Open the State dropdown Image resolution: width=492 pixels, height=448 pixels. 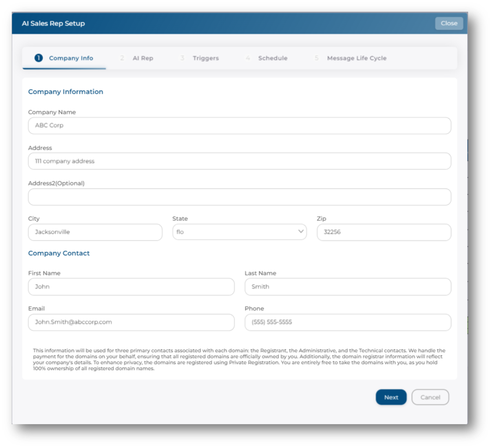(x=240, y=232)
